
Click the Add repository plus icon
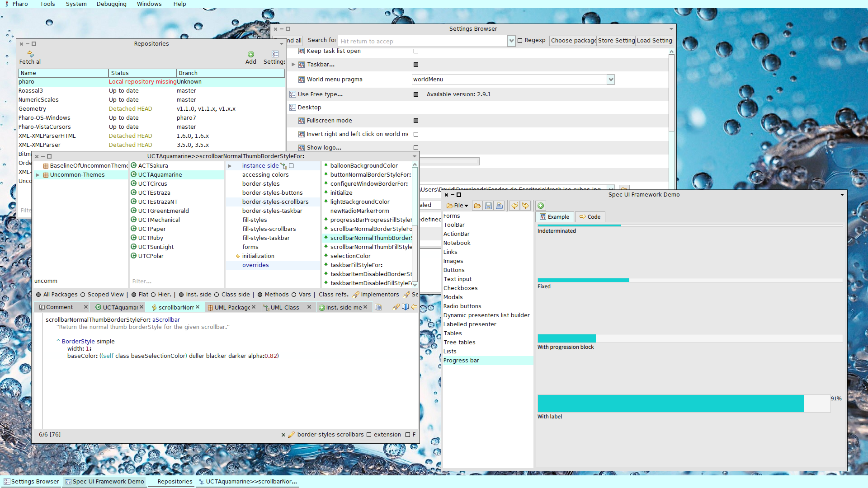point(251,54)
